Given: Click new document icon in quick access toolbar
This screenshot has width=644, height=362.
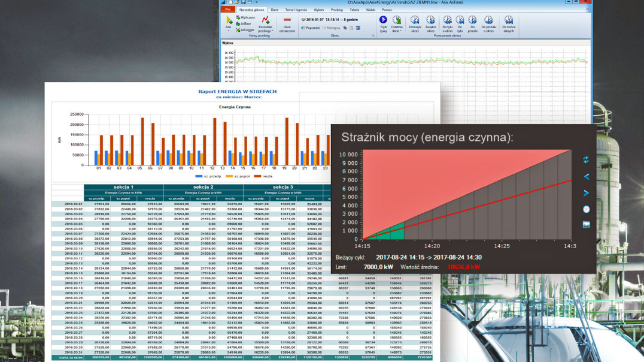Looking at the screenshot, I should pos(230,2).
